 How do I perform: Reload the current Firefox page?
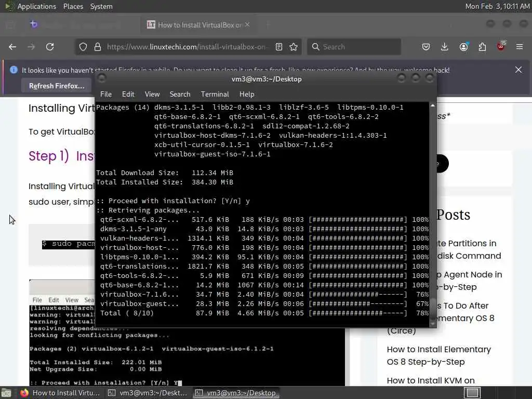click(50, 47)
